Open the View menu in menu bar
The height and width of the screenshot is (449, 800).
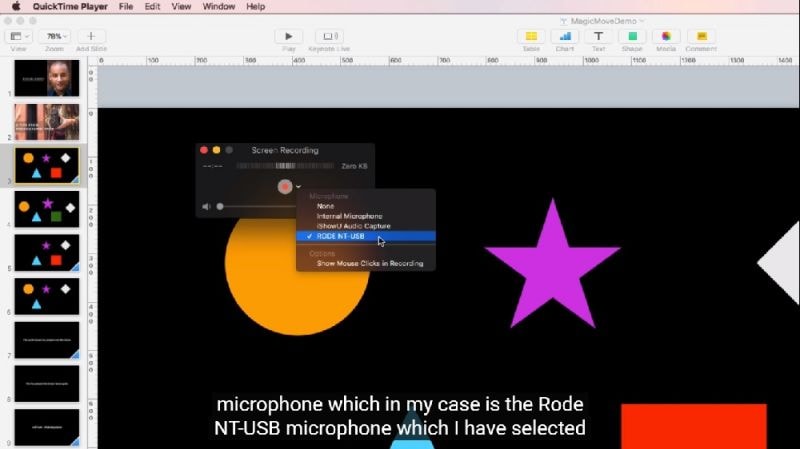tap(181, 7)
